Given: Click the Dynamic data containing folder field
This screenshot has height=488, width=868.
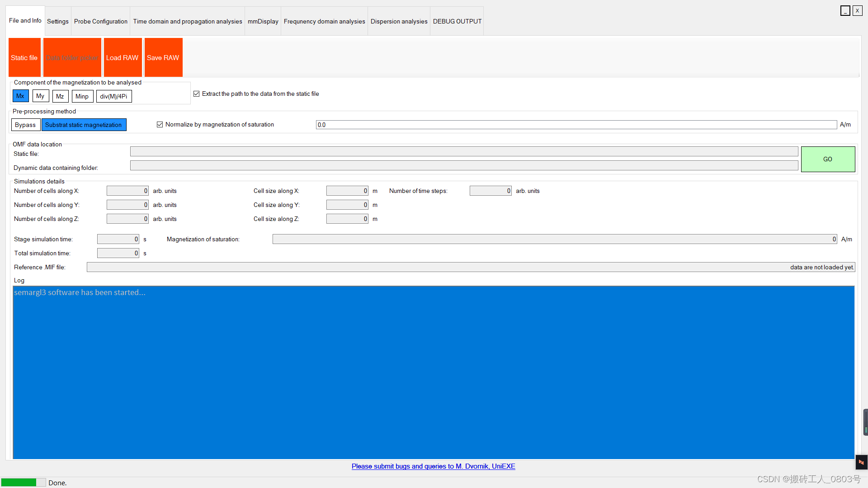Looking at the screenshot, I should (464, 165).
